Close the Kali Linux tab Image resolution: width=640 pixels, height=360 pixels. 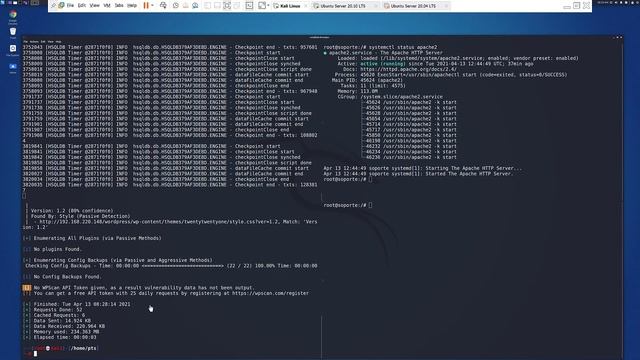(x=305, y=6)
